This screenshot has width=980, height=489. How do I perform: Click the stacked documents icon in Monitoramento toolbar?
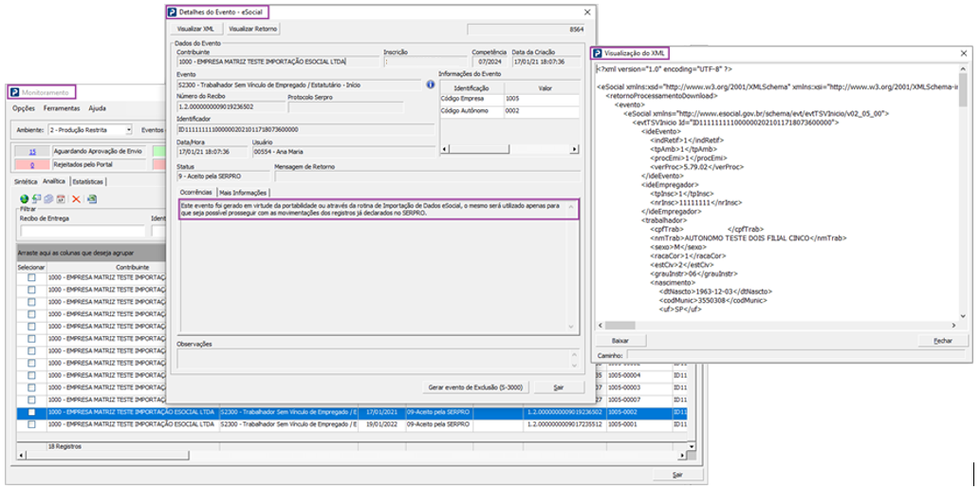pos(48,198)
